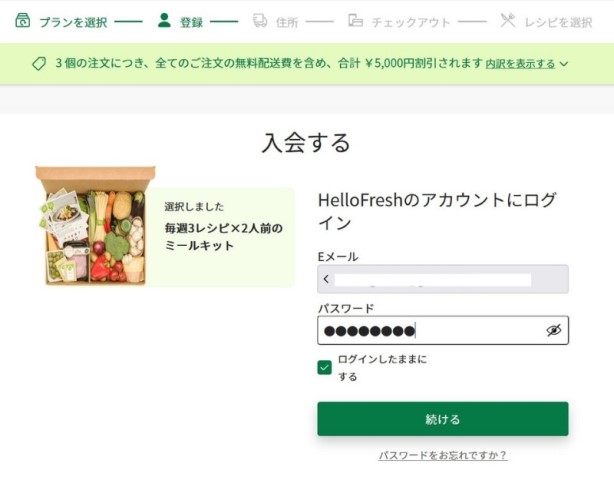Click the plan box icon in the stepper
This screenshot has width=614, height=480.
(x=23, y=20)
